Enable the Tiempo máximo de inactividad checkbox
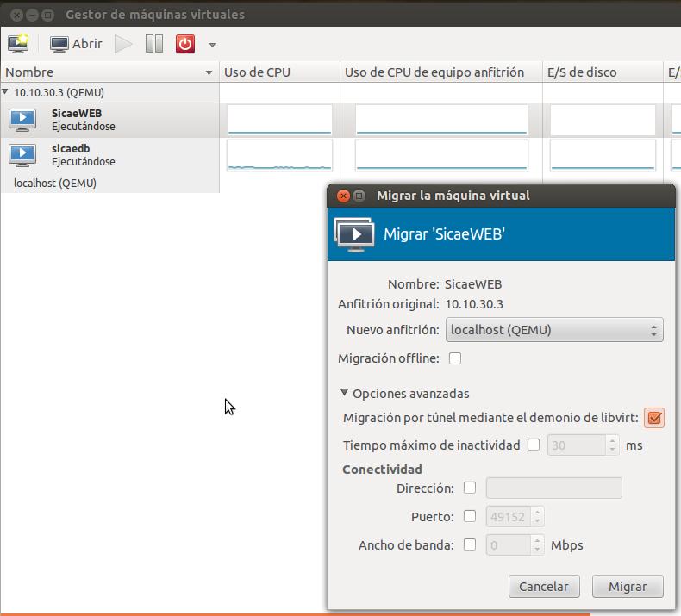The width and height of the screenshot is (681, 616). coord(534,445)
